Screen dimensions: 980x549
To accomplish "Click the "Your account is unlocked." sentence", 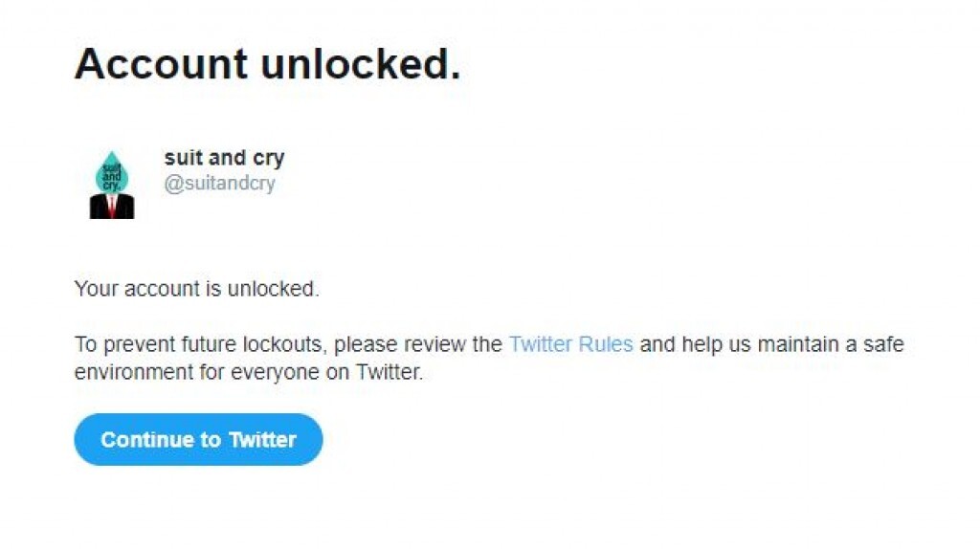I will coord(196,288).
